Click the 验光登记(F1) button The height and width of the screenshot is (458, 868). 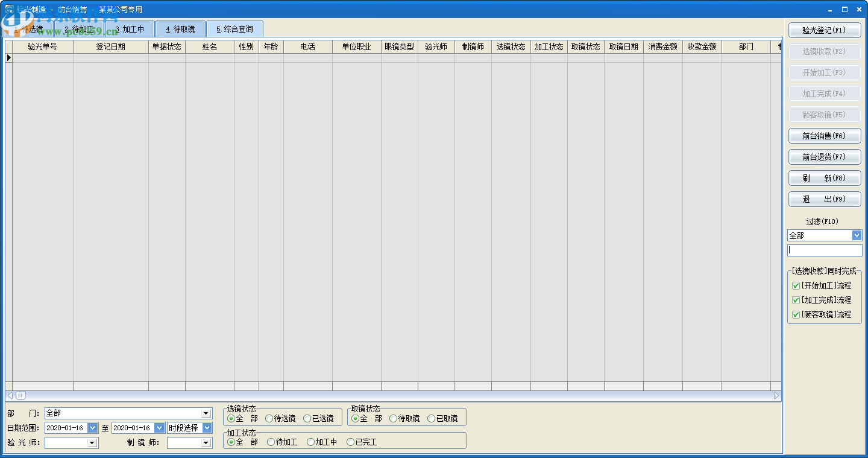click(825, 30)
